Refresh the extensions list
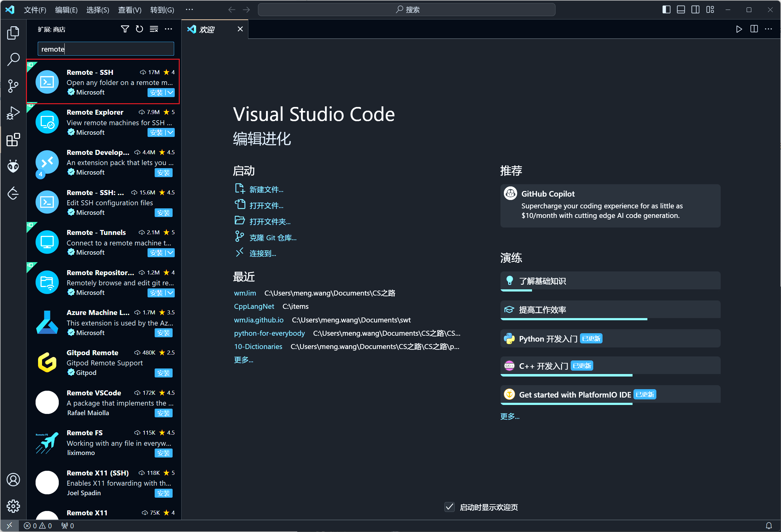Image resolution: width=781 pixels, height=532 pixels. click(x=139, y=29)
